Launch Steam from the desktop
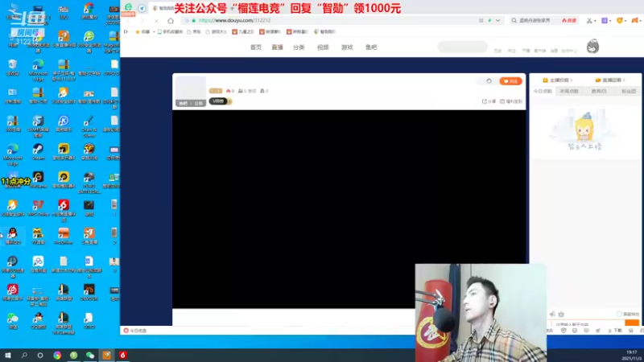 [38, 151]
